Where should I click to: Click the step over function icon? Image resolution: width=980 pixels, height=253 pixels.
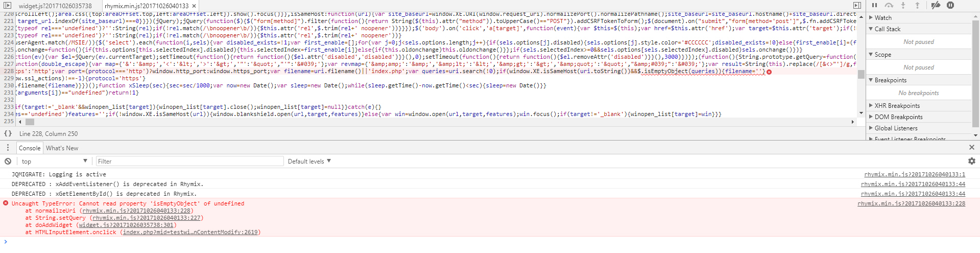(889, 5)
